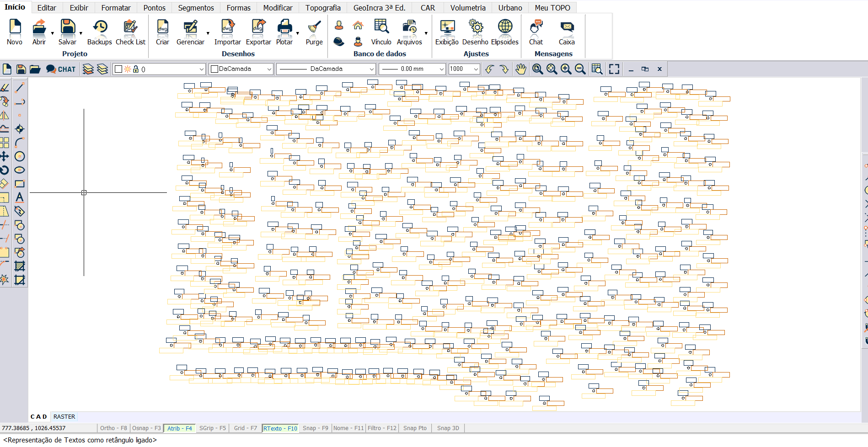Toggle Osnap - F3 in status bar
This screenshot has height=447, width=868.
(146, 428)
